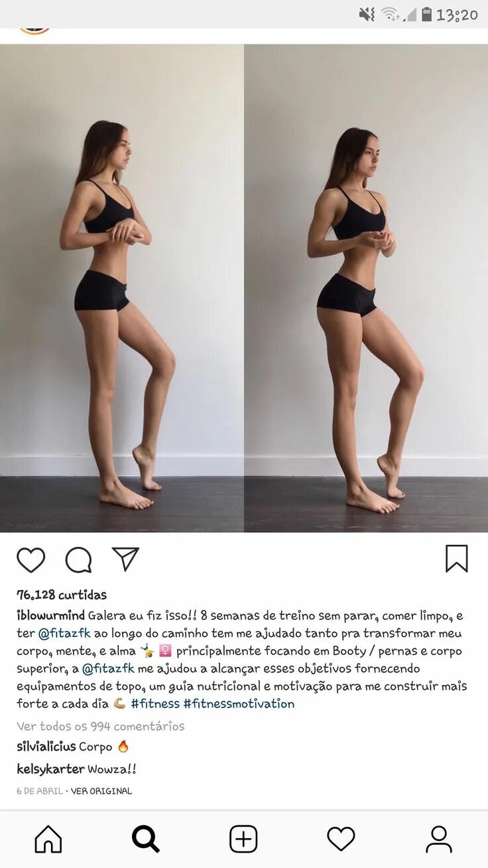View the 76.128 curtidas likes list
This screenshot has width=488, height=868.
[62, 595]
